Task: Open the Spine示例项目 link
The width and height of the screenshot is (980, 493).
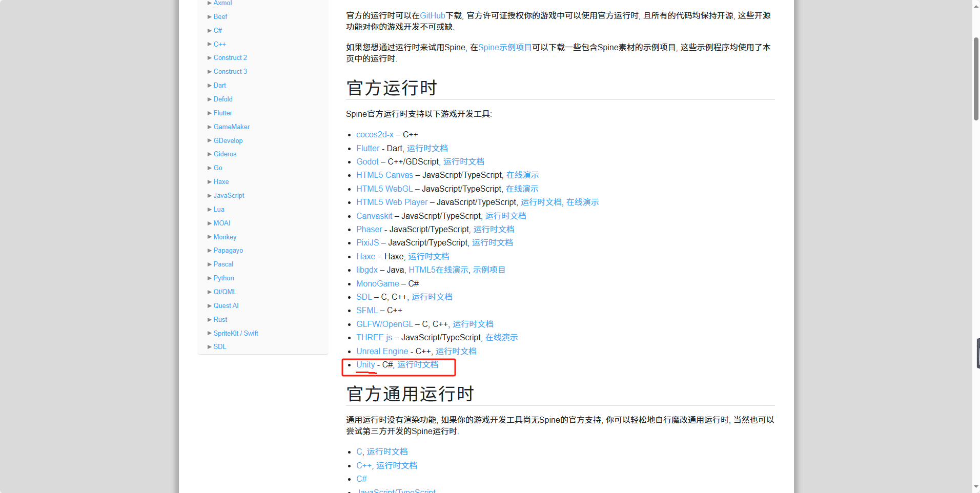Action: tap(505, 47)
